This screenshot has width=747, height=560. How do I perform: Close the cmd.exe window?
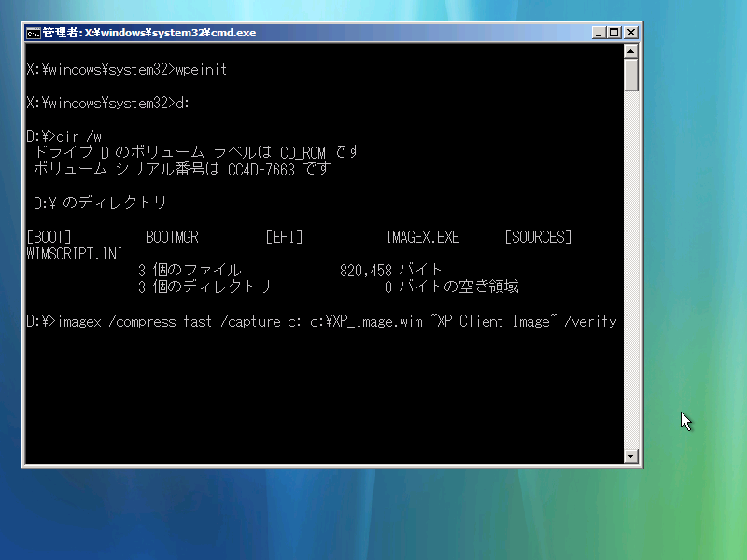click(x=630, y=33)
